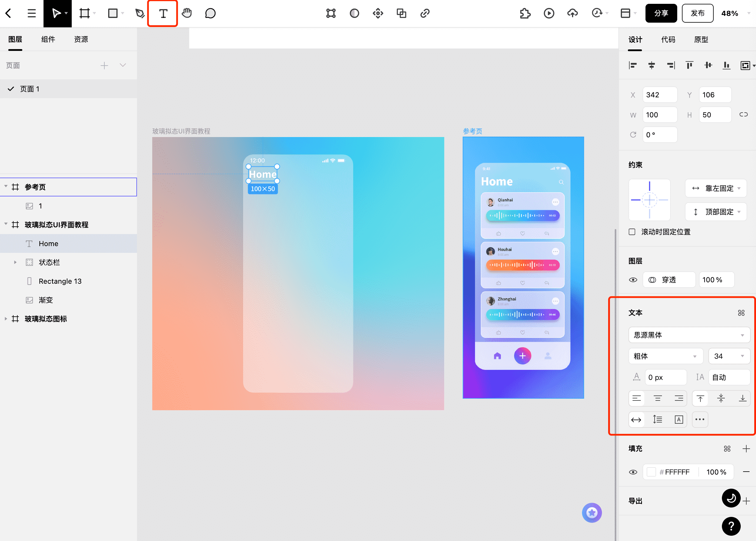Screen dimensions: 756x541
Task: Select the Rectangle shape tool
Action: 113,13
